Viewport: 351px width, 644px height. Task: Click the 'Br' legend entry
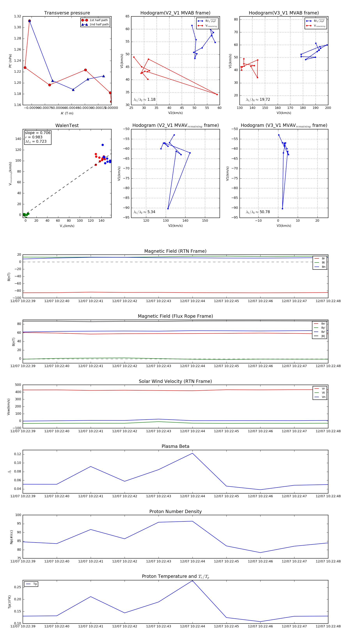[x=320, y=259]
